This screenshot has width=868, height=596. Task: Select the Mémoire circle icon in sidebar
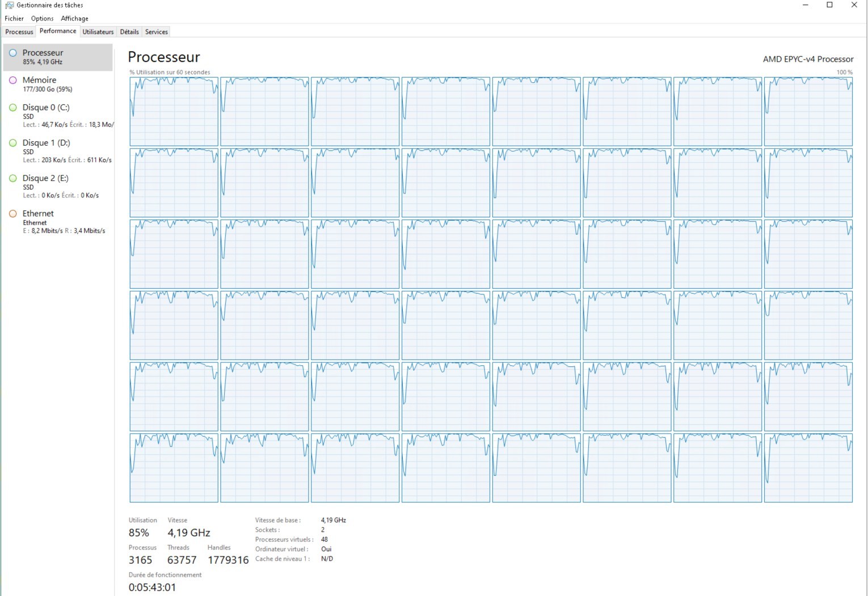click(x=12, y=81)
